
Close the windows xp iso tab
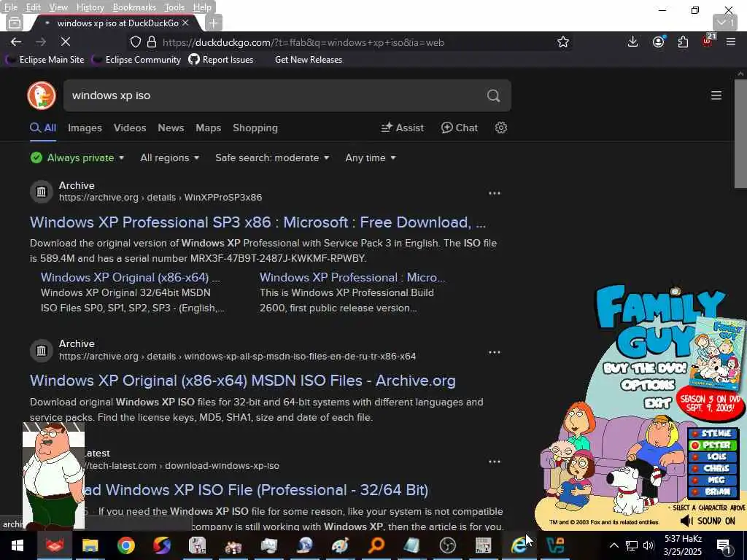pos(185,23)
